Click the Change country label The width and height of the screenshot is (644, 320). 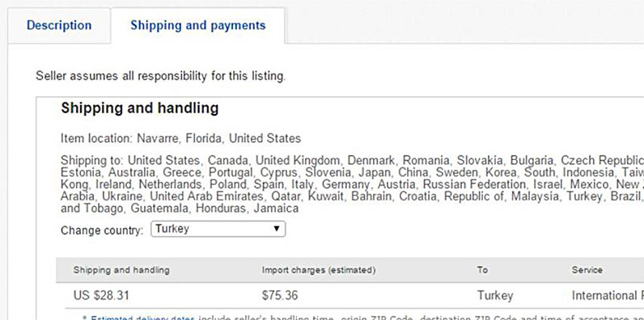102,230
